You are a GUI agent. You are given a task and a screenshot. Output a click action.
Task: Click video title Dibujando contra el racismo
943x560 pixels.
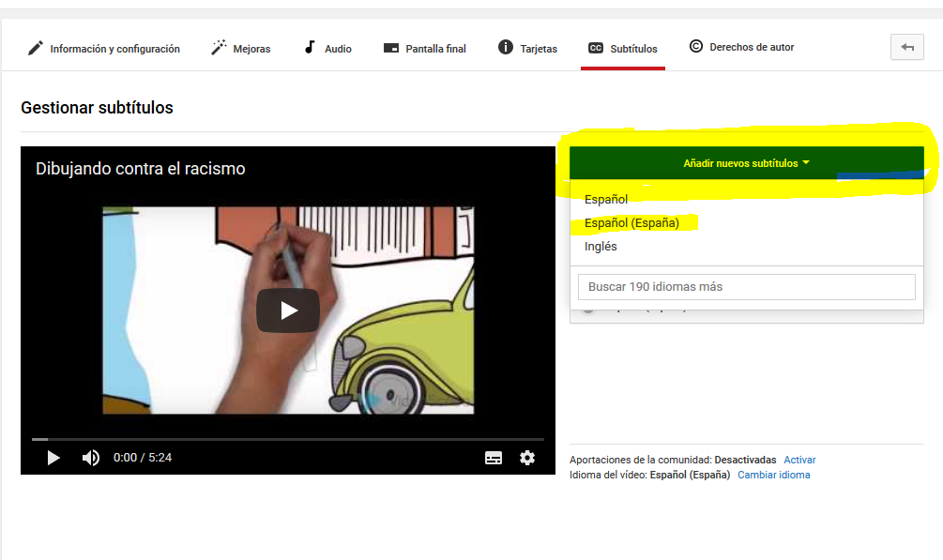140,169
